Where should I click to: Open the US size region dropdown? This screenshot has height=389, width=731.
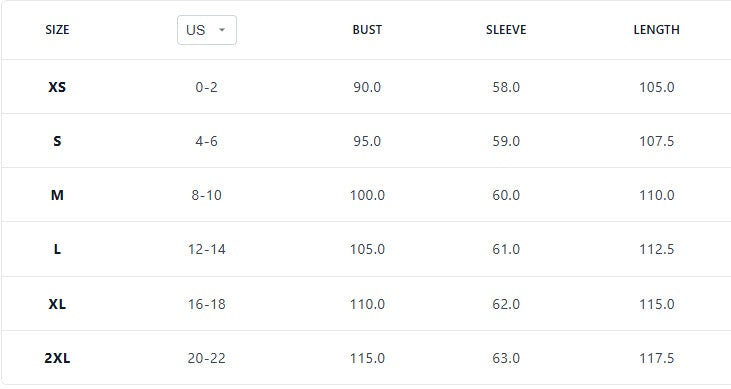pyautogui.click(x=207, y=30)
